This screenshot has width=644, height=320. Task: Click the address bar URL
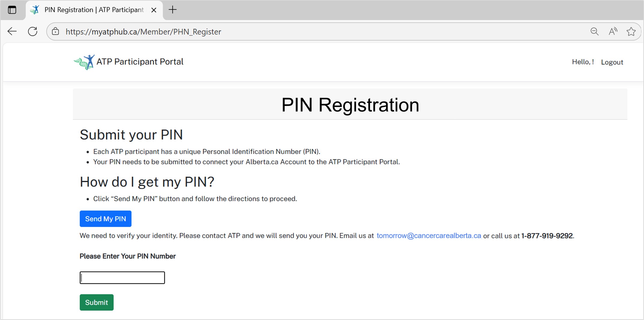[x=143, y=32]
